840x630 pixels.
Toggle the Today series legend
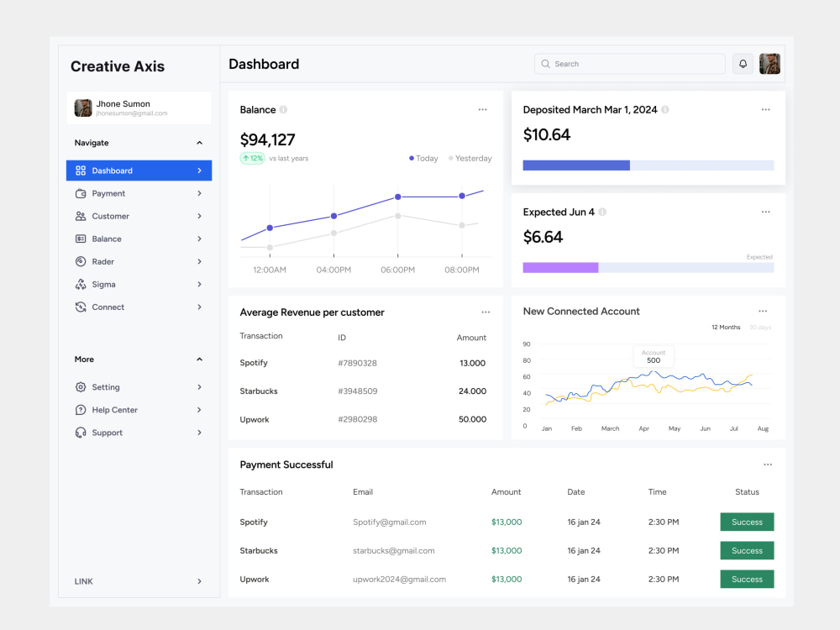click(x=423, y=159)
